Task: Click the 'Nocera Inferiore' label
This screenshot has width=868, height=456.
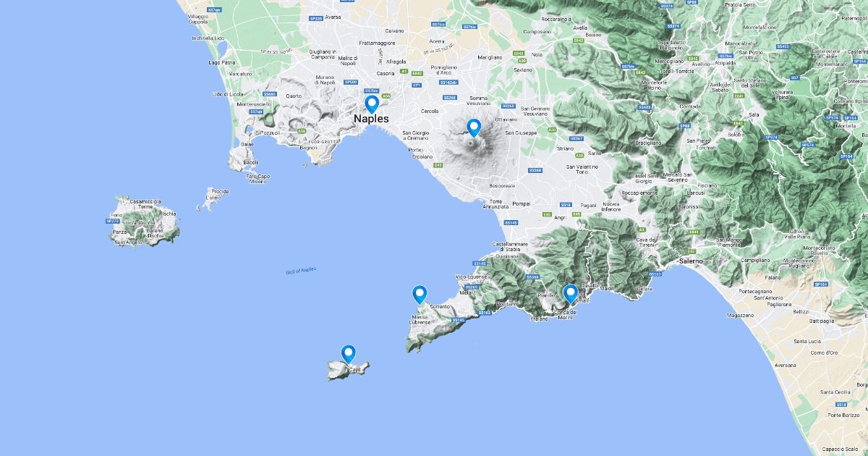Action: [610, 206]
